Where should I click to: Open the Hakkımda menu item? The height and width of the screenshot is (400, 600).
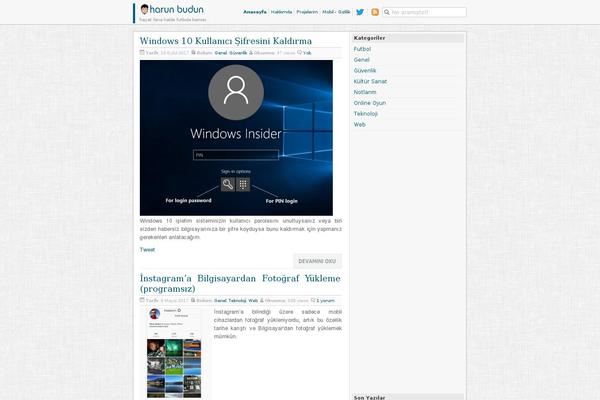pos(281,12)
